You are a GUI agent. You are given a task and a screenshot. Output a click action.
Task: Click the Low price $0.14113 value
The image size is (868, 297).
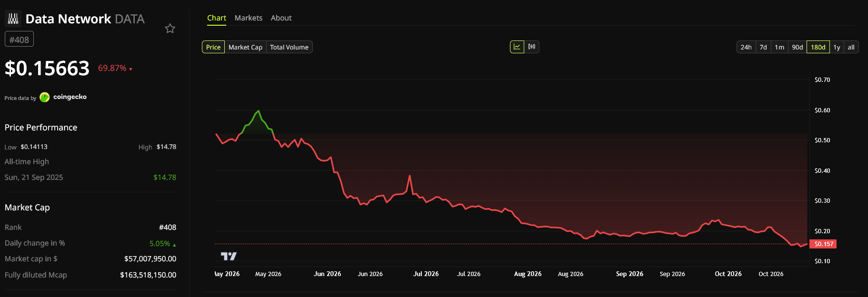pyautogui.click(x=34, y=147)
